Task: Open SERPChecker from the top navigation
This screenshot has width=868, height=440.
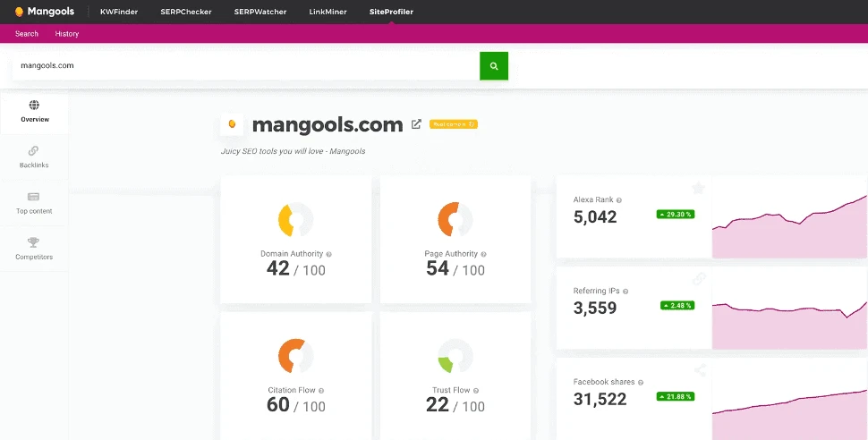Action: (186, 12)
